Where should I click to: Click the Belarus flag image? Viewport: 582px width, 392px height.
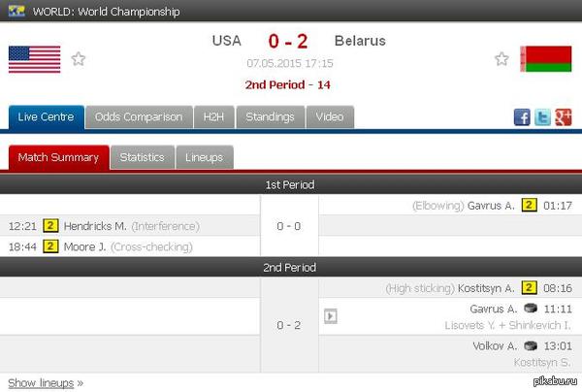tap(546, 59)
